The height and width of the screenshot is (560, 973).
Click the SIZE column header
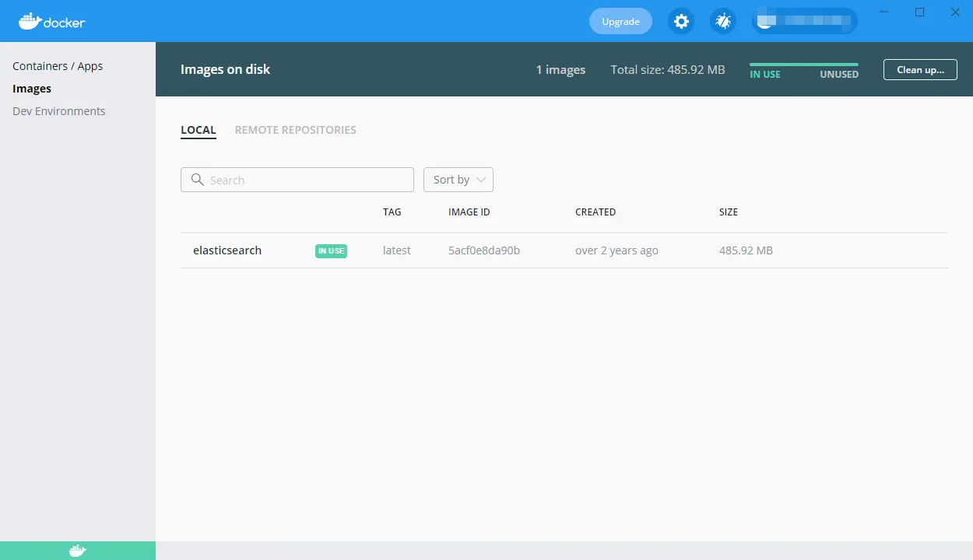[729, 212]
